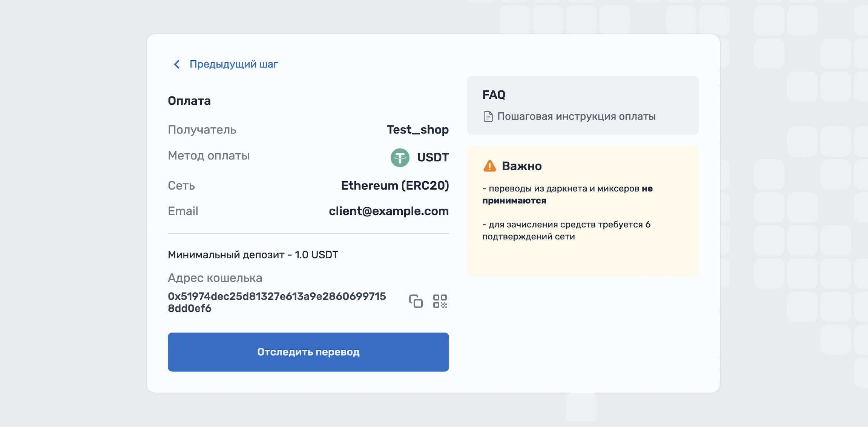
Task: Click the document icon in FAQ
Action: click(488, 117)
